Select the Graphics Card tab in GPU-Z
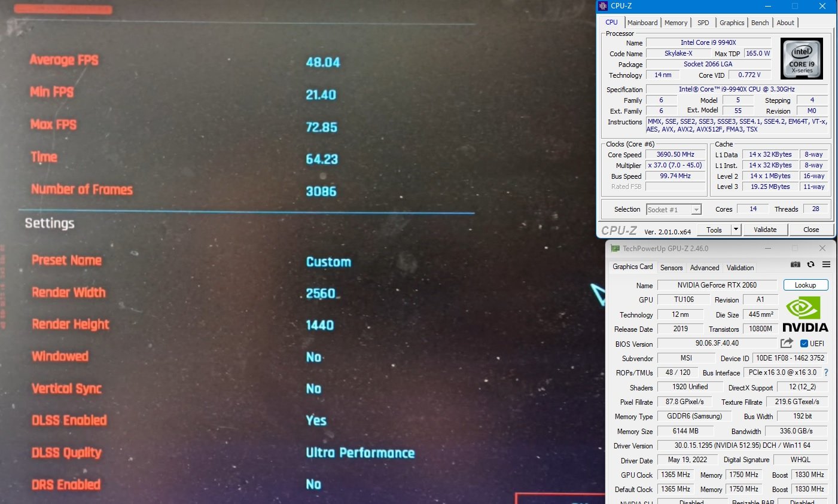The width and height of the screenshot is (838, 504). [x=633, y=267]
